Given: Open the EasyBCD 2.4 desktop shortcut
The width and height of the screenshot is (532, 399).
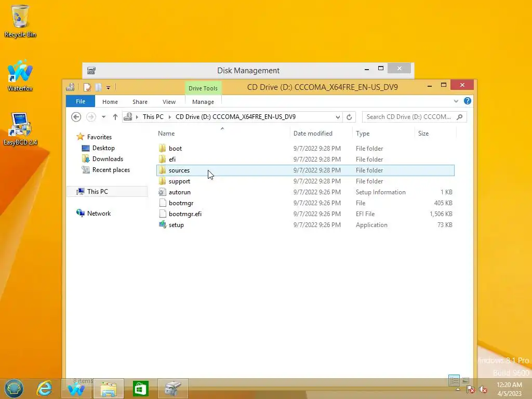Looking at the screenshot, I should 20,129.
